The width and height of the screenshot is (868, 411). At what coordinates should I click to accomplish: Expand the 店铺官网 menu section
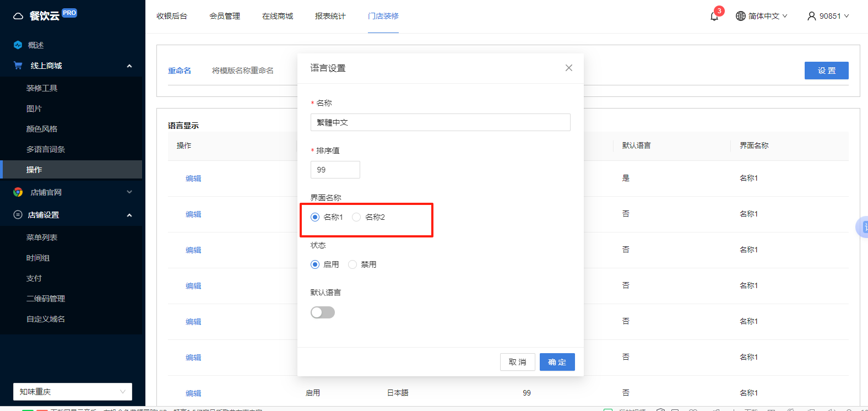[x=129, y=192]
